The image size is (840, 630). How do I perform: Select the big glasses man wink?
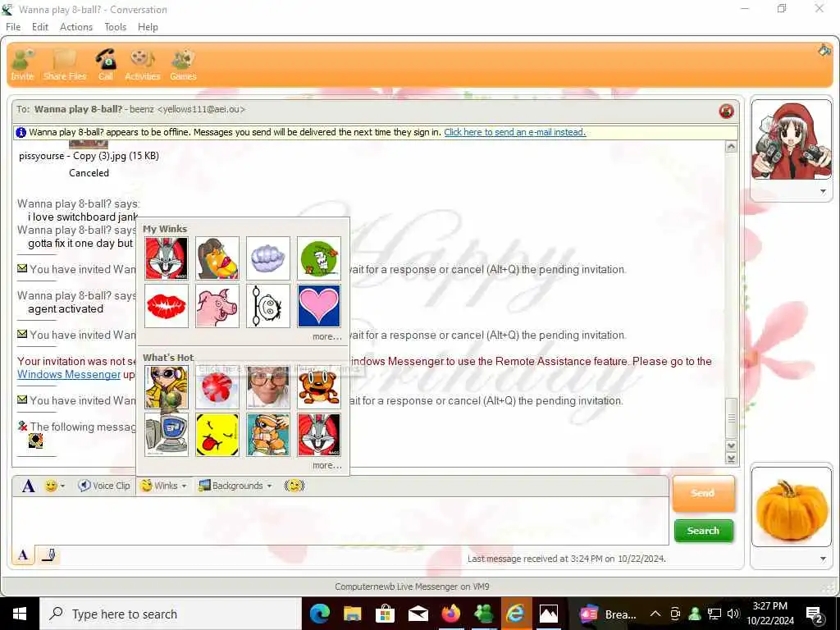click(x=268, y=387)
